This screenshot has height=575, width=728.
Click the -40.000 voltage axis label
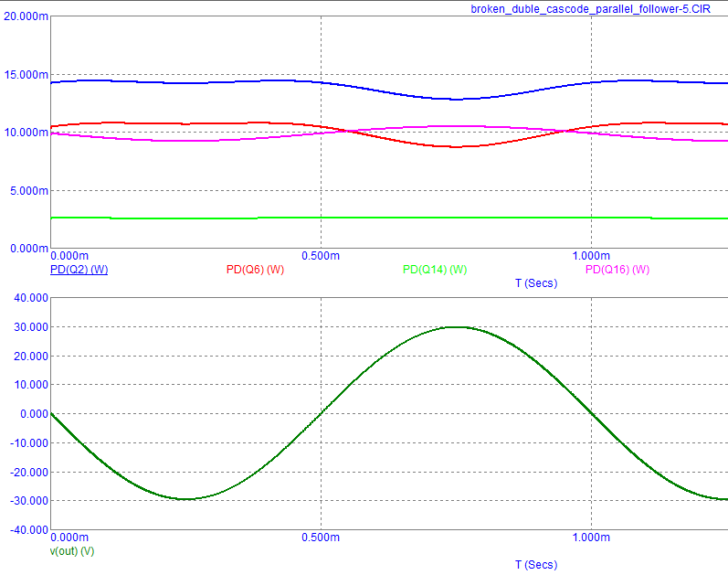(29, 530)
